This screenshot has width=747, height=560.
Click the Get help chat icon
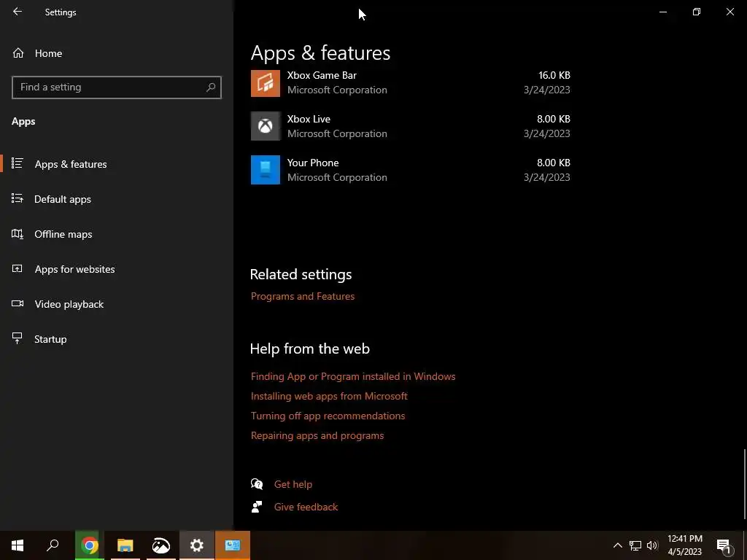tap(257, 484)
